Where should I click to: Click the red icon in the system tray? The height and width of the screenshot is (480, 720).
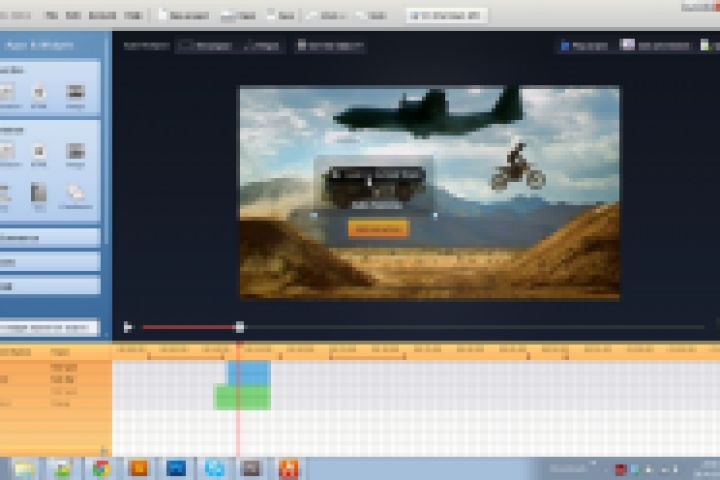(620, 469)
